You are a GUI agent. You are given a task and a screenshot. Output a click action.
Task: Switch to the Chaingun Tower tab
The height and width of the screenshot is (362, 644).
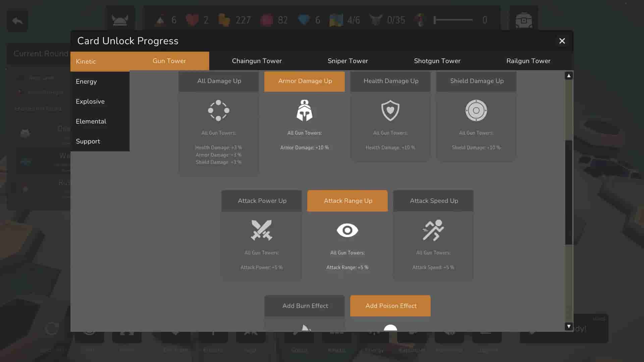(x=257, y=61)
